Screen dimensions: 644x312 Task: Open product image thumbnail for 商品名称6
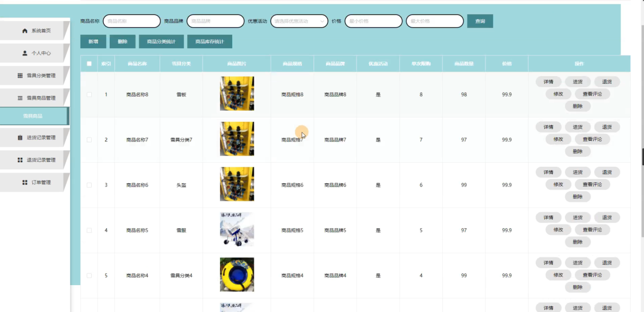click(237, 184)
